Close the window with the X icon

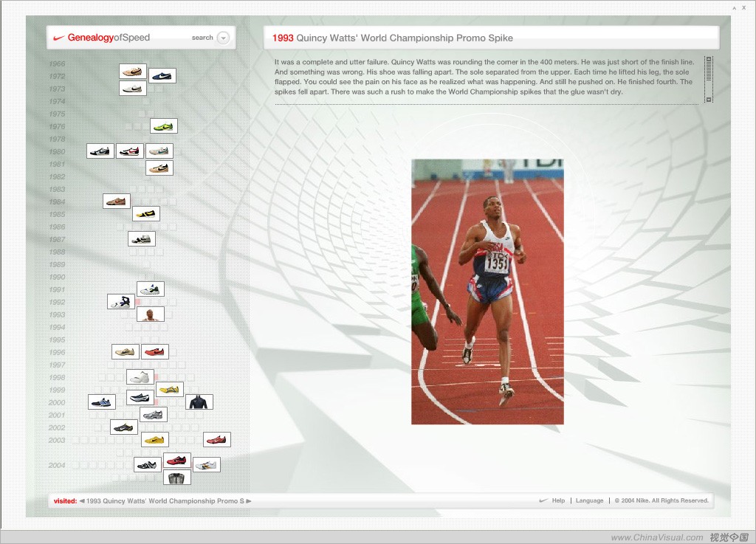(743, 7)
